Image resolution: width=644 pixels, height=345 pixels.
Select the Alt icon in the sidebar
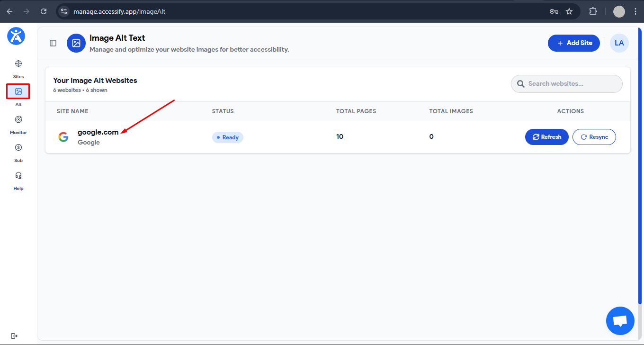point(18,91)
